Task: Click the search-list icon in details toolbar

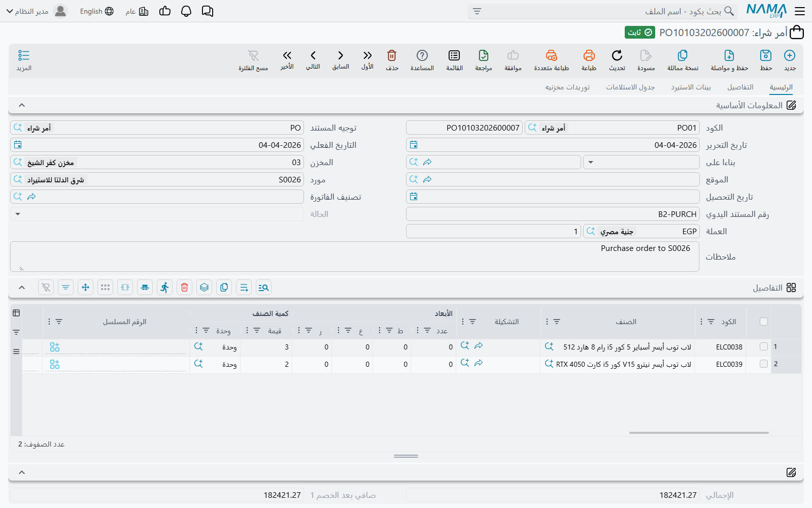Action: point(263,288)
